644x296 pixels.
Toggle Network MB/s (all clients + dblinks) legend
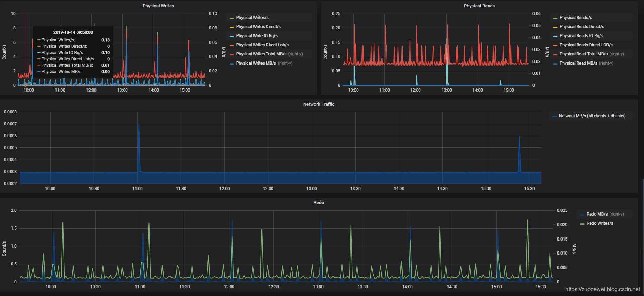point(592,116)
